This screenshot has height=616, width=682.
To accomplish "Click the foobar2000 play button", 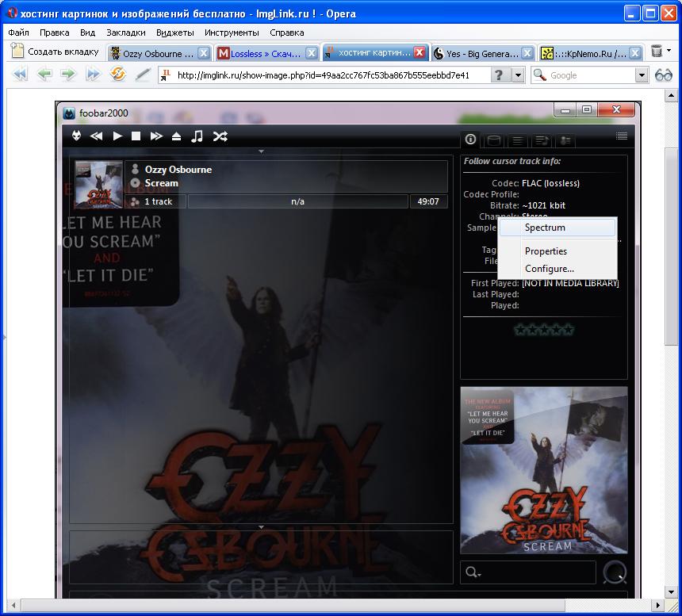I will (117, 136).
